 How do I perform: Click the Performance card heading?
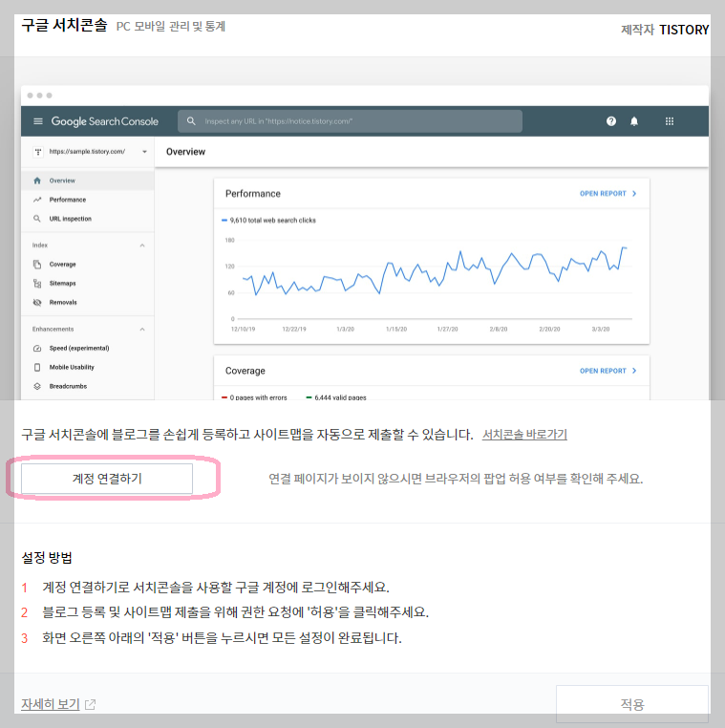[x=253, y=194]
